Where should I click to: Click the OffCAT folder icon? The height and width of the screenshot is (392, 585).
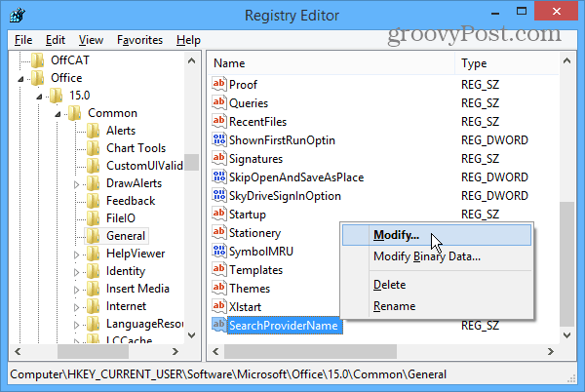click(38, 60)
